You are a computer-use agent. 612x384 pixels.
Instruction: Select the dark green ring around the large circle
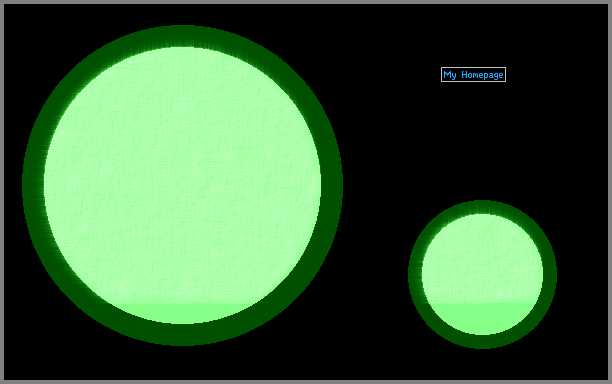tap(182, 36)
